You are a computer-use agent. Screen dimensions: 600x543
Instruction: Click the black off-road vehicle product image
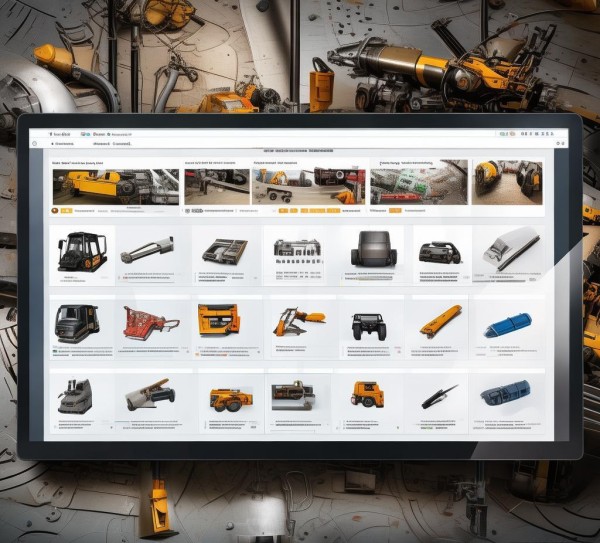coord(368,325)
